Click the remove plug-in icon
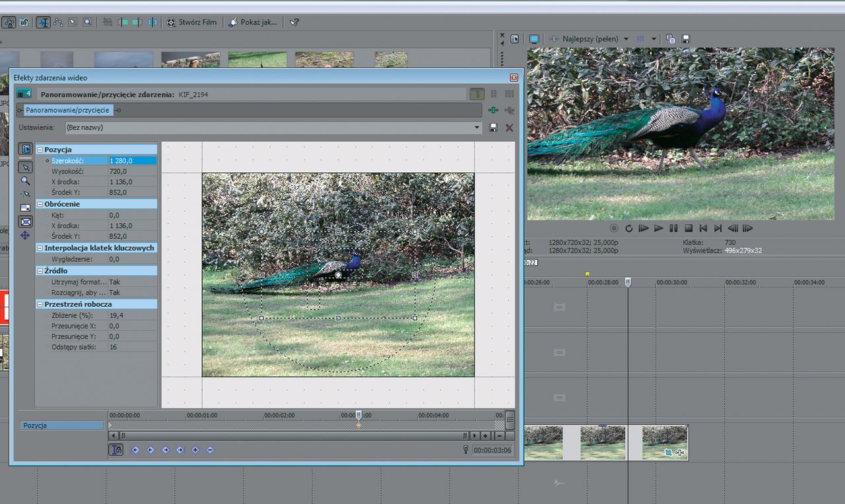This screenshot has height=504, width=845. (509, 110)
